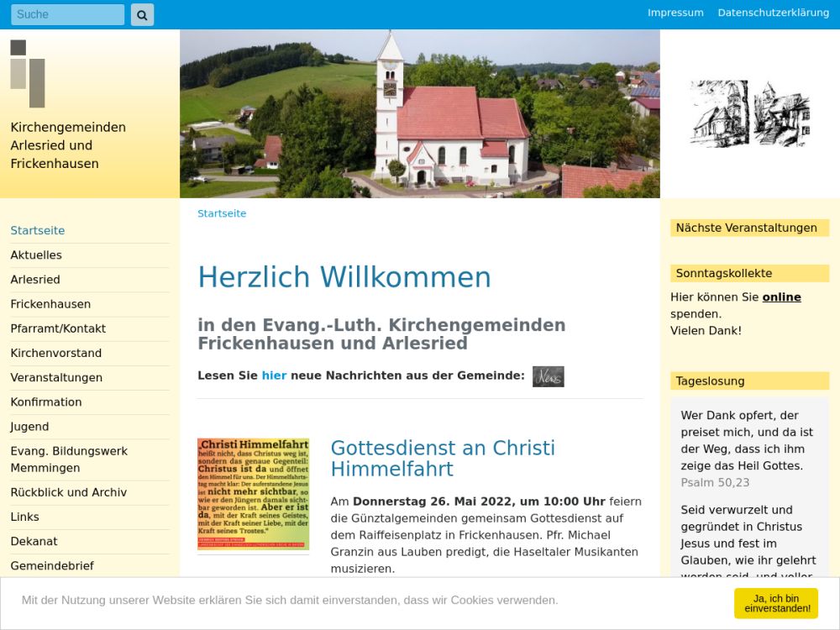Open the small News chalkboard icon

tap(548, 376)
